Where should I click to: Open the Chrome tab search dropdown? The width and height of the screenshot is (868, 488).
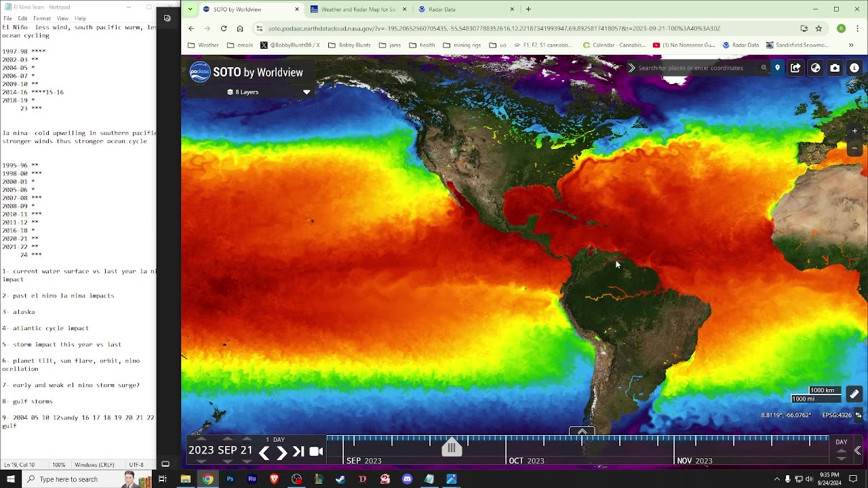pos(190,9)
